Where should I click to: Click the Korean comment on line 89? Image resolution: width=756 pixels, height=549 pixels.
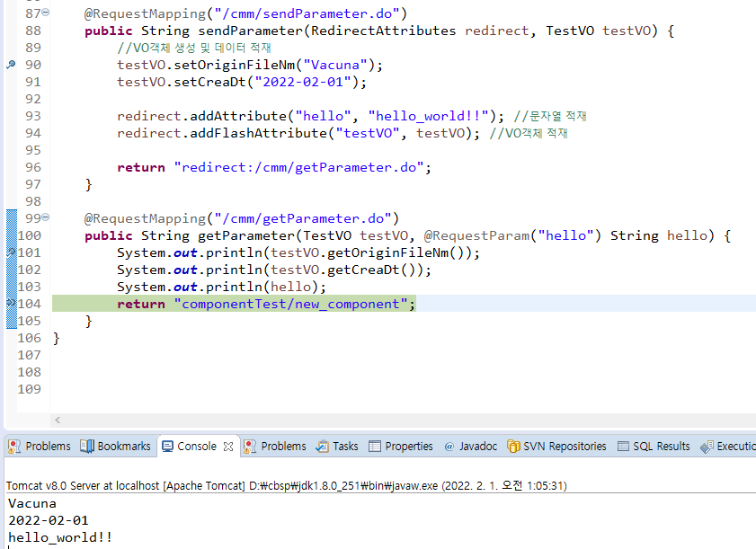coord(194,48)
